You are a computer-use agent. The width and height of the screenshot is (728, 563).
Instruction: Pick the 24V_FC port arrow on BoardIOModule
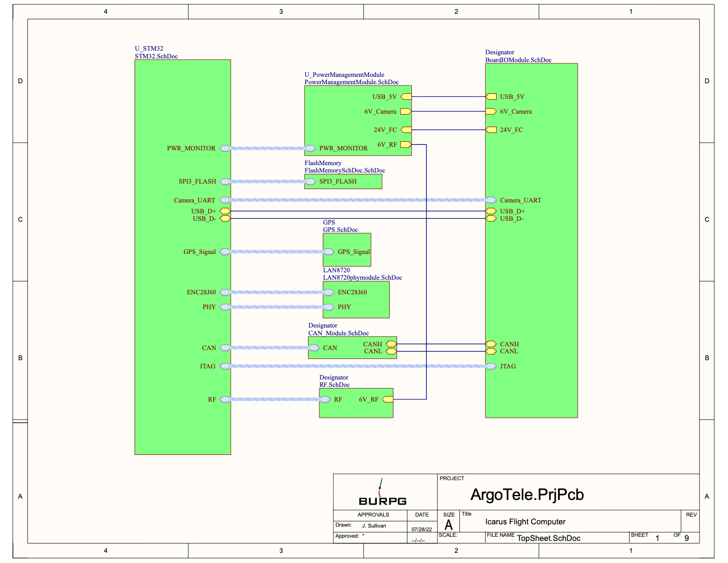(491, 130)
